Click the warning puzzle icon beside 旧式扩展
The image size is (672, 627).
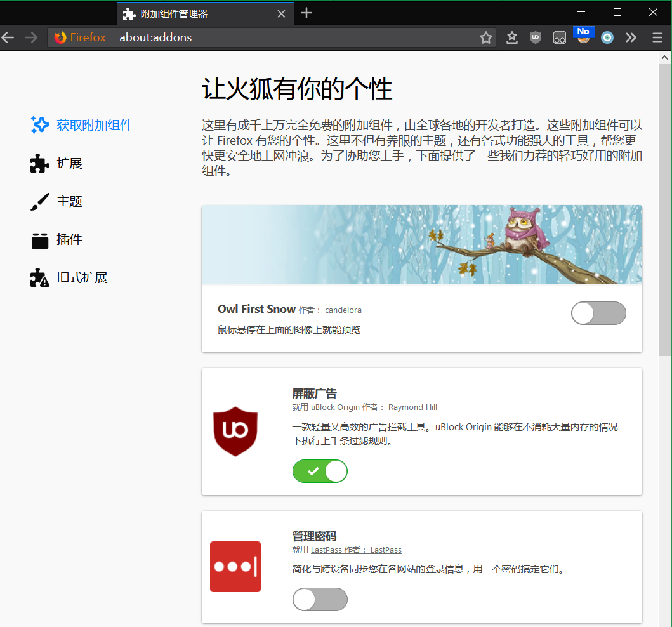coord(40,278)
